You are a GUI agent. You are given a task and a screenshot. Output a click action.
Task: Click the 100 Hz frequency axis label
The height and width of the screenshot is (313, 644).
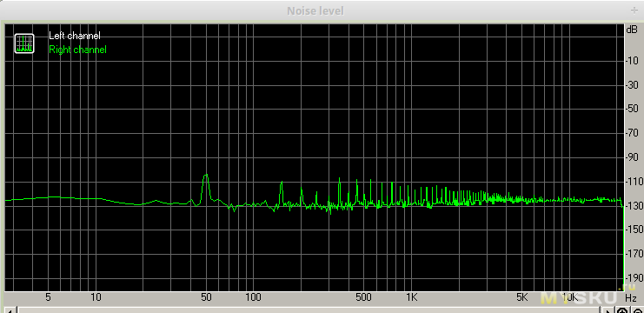click(254, 297)
